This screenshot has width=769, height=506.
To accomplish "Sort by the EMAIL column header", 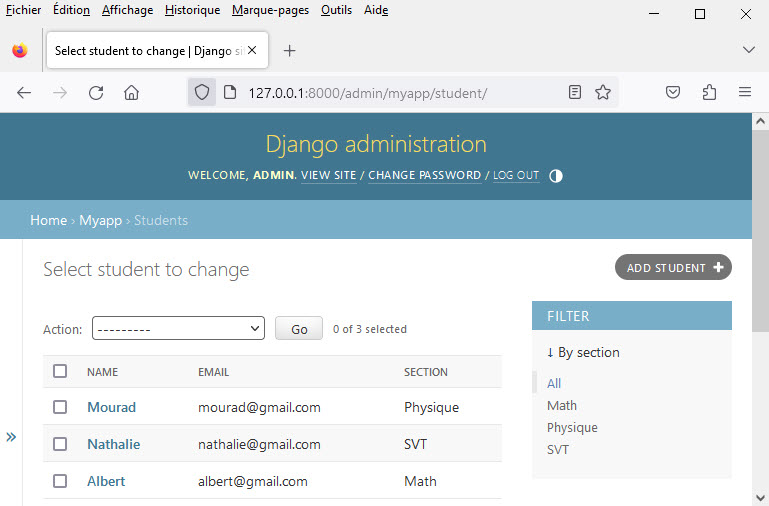I will pyautogui.click(x=213, y=372).
